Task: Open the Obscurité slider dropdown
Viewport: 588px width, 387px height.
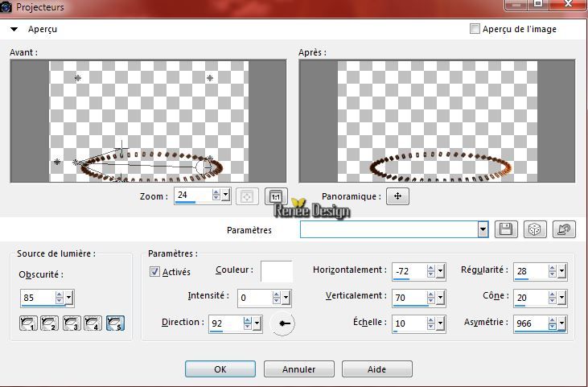Action: 69,298
